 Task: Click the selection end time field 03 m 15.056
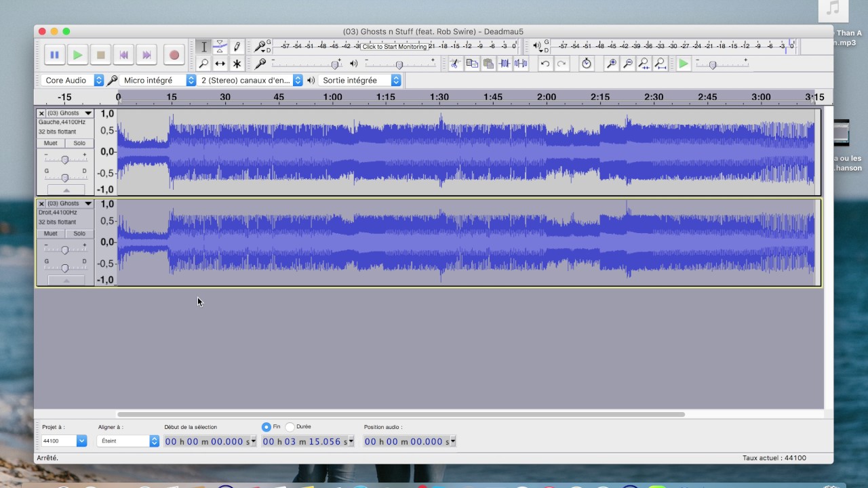coord(308,441)
